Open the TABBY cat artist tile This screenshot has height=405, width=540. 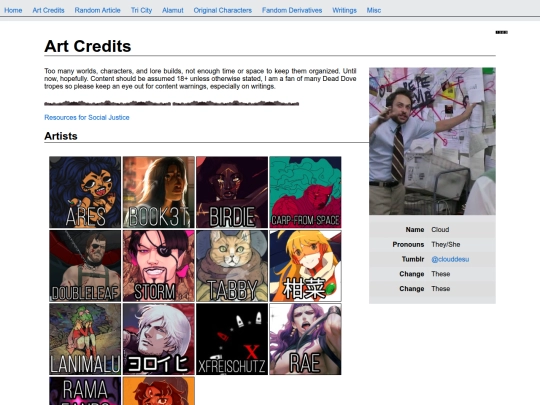[232, 266]
